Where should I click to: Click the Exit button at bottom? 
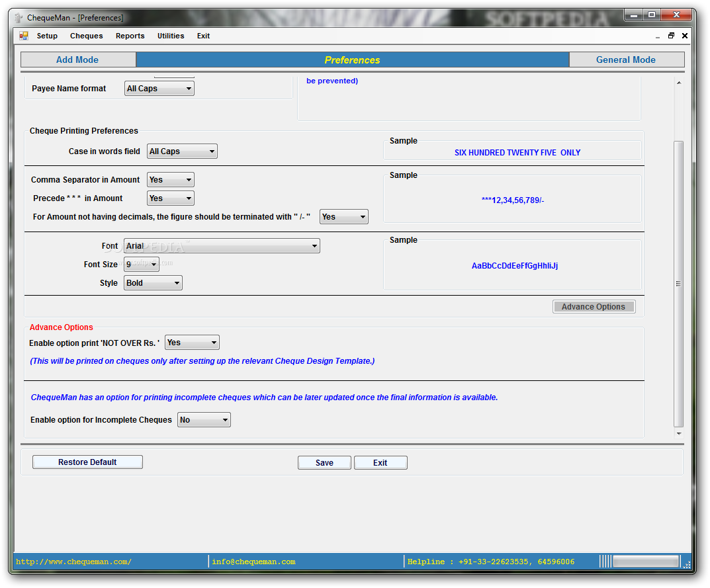pos(380,462)
